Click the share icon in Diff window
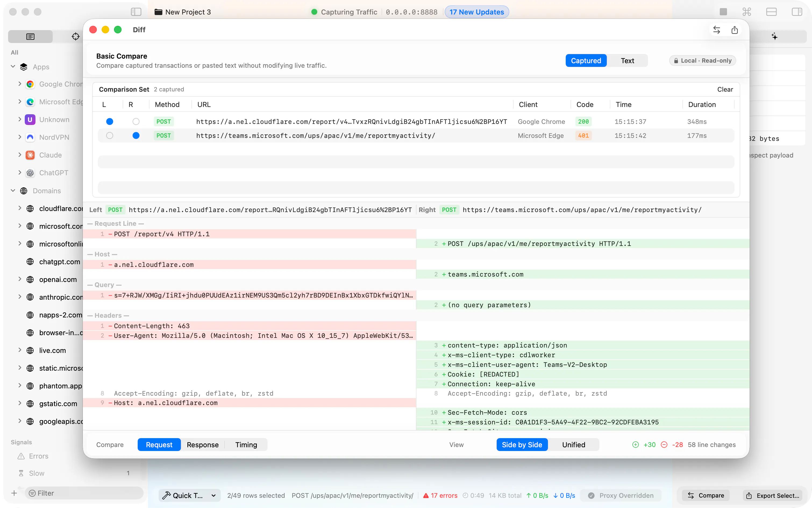This screenshot has height=508, width=812. point(735,30)
